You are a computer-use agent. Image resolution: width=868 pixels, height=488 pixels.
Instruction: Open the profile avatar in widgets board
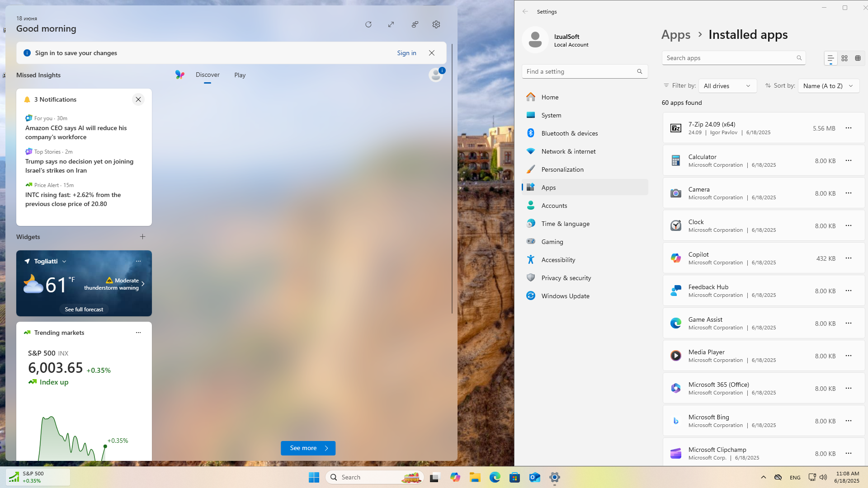click(x=436, y=75)
